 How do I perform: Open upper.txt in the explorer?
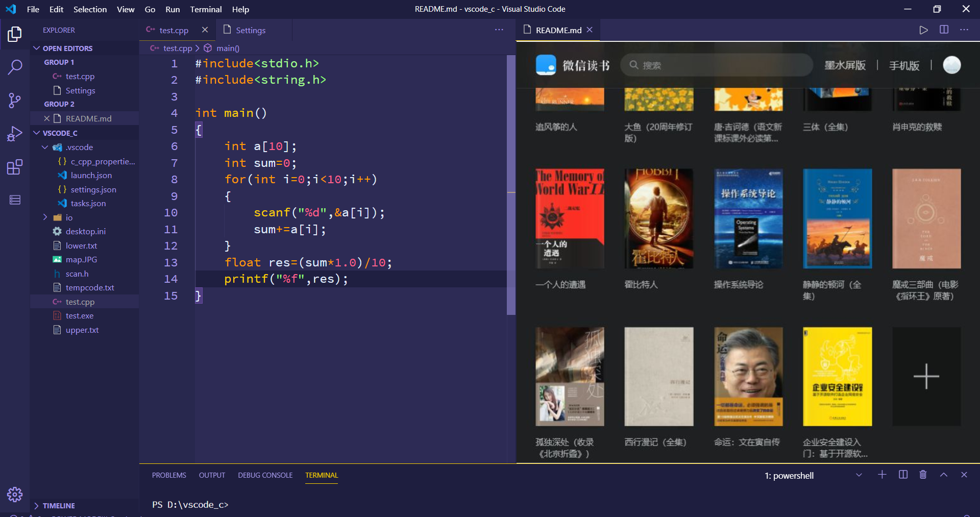(85, 330)
